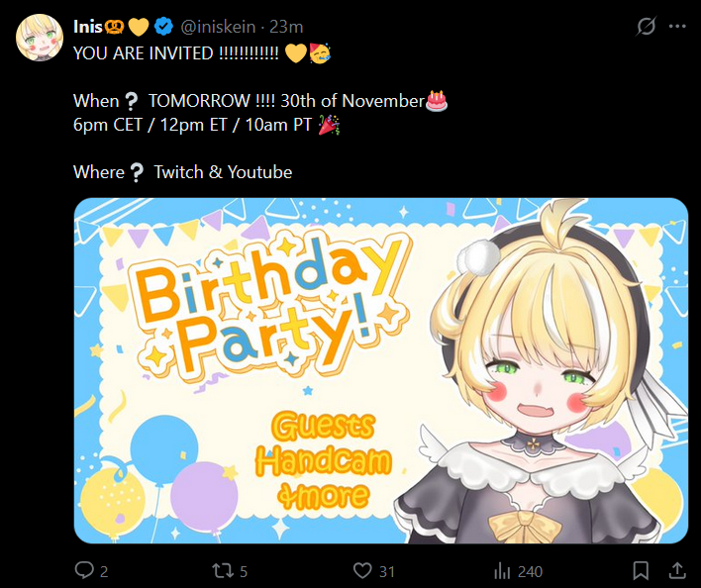The width and height of the screenshot is (701, 588).
Task: Open the share post menu
Action: coord(677,570)
